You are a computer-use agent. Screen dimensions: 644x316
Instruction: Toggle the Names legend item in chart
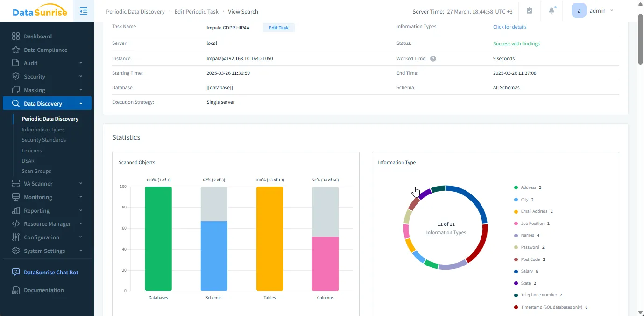[x=527, y=235]
